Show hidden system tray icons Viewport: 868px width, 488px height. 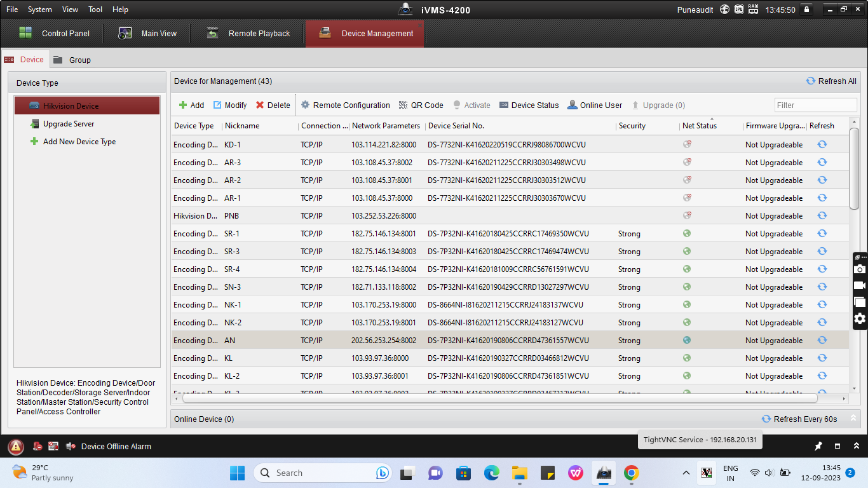click(x=686, y=473)
